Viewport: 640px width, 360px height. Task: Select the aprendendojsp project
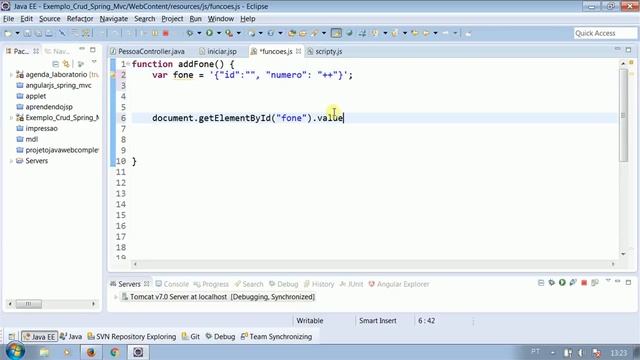[44, 107]
